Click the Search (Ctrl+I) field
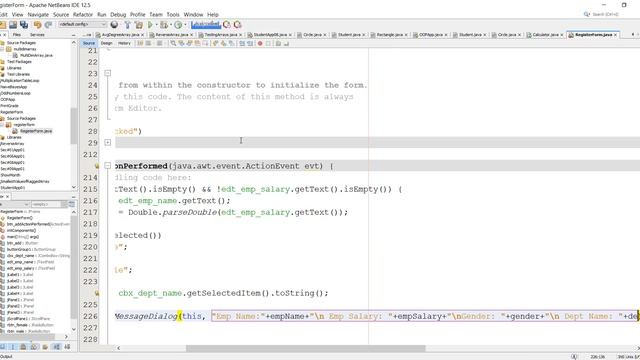Screen dimensions: 640x360 point(605,14)
